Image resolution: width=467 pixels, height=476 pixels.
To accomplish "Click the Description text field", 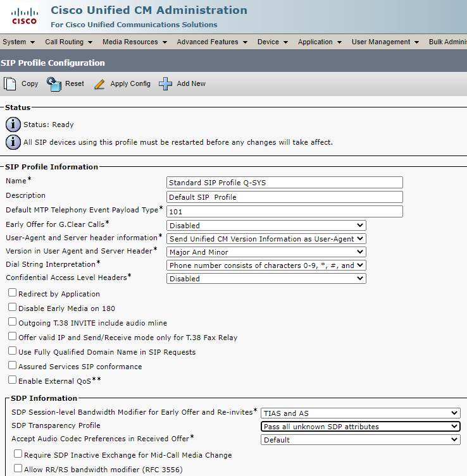I will click(284, 197).
